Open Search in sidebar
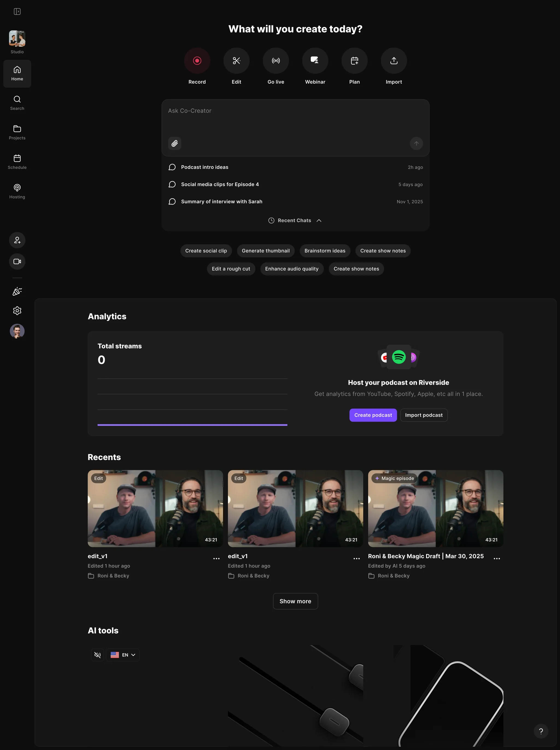This screenshot has height=750, width=560. pyautogui.click(x=17, y=103)
